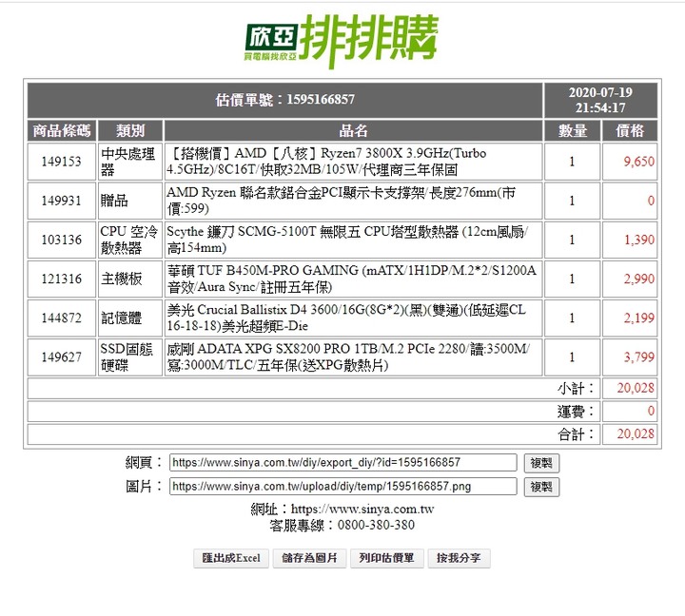This screenshot has width=685, height=616.
Task: Select the 圖片 png URL field
Action: coord(342,487)
